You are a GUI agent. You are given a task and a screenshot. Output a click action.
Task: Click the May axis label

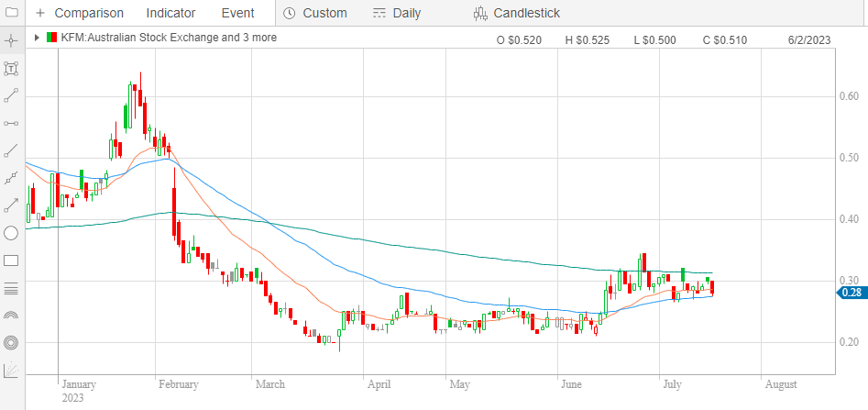pyautogui.click(x=459, y=384)
